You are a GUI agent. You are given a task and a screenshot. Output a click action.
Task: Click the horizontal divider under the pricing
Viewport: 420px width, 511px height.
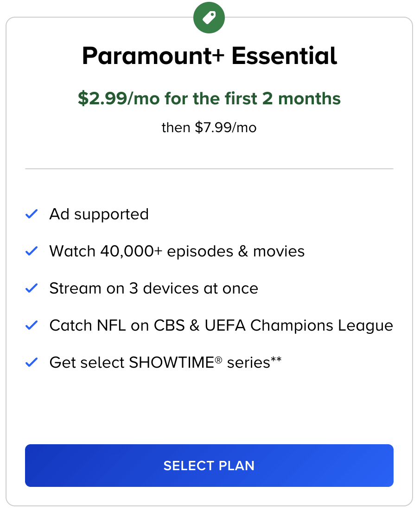point(209,168)
